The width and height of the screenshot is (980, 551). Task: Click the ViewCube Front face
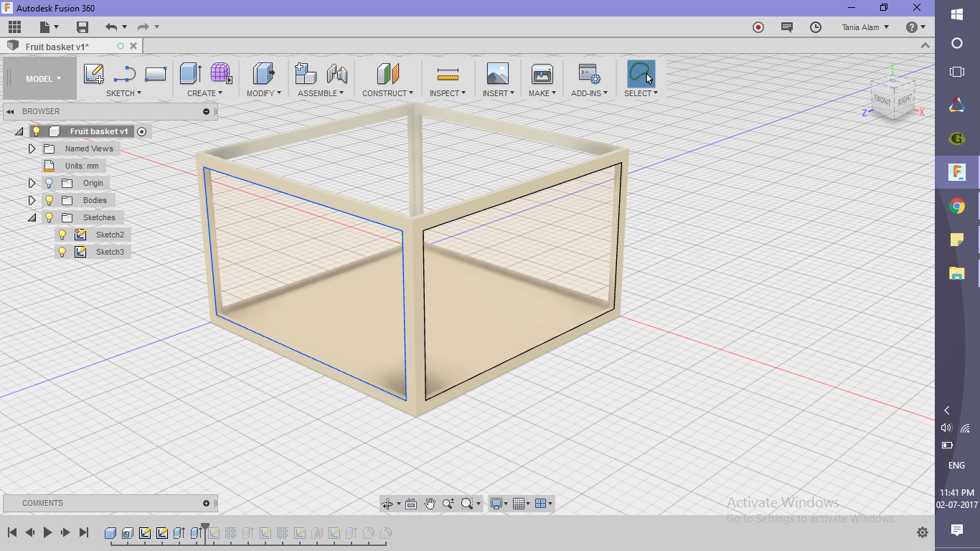(x=882, y=100)
